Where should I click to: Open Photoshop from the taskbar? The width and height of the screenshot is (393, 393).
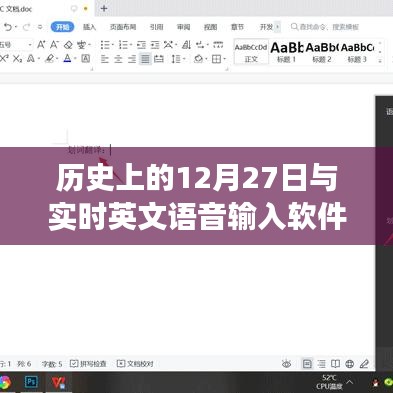click(x=31, y=382)
